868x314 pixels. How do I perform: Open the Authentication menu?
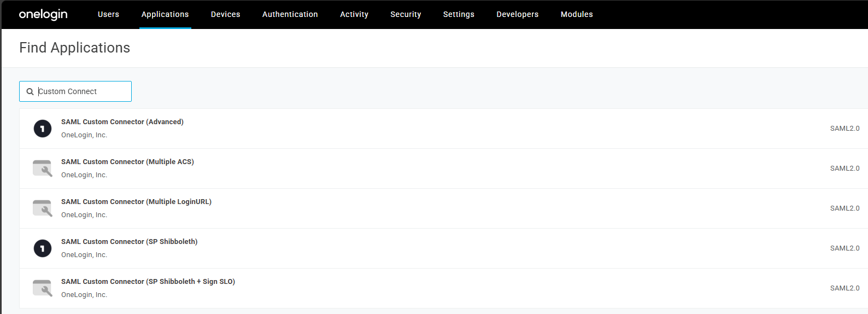pyautogui.click(x=290, y=14)
